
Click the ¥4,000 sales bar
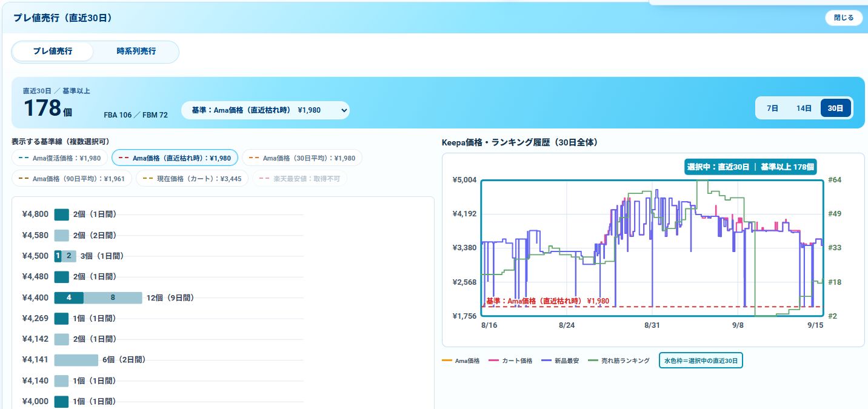click(x=61, y=401)
